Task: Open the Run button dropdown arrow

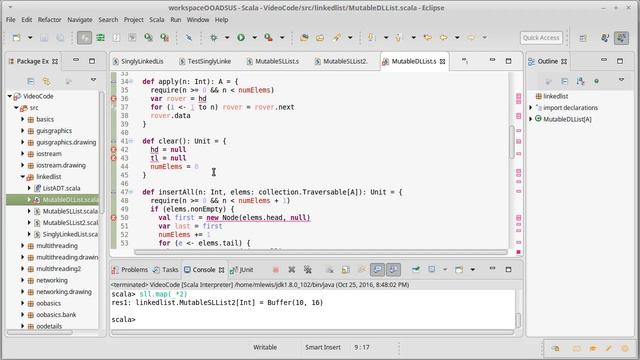Action: coord(254,38)
